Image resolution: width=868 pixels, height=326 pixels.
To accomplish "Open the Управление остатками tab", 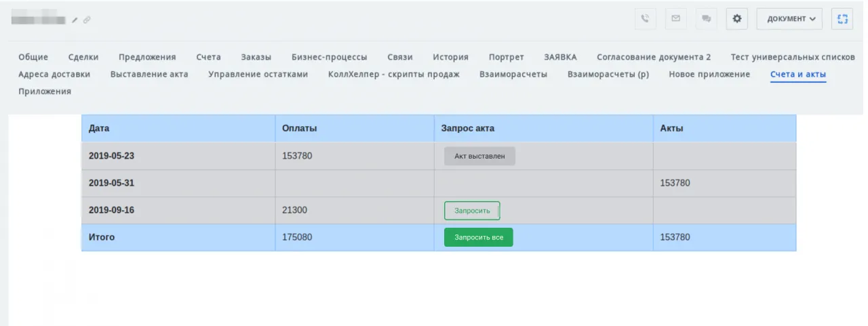I will pyautogui.click(x=258, y=74).
